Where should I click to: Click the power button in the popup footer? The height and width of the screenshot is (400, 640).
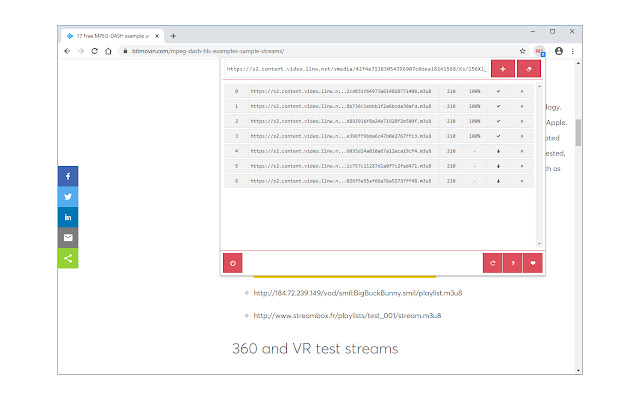(233, 263)
